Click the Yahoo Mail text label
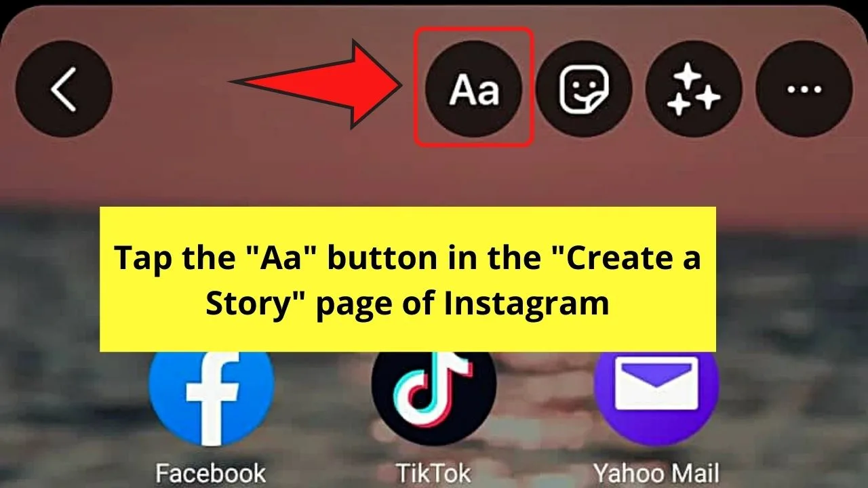Screen dimensions: 868x488 tap(656, 473)
